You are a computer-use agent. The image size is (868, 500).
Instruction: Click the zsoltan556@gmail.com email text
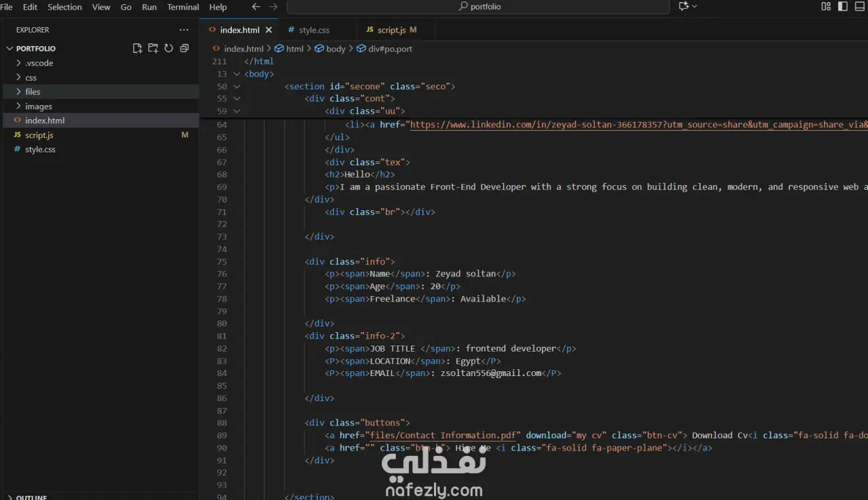point(491,373)
